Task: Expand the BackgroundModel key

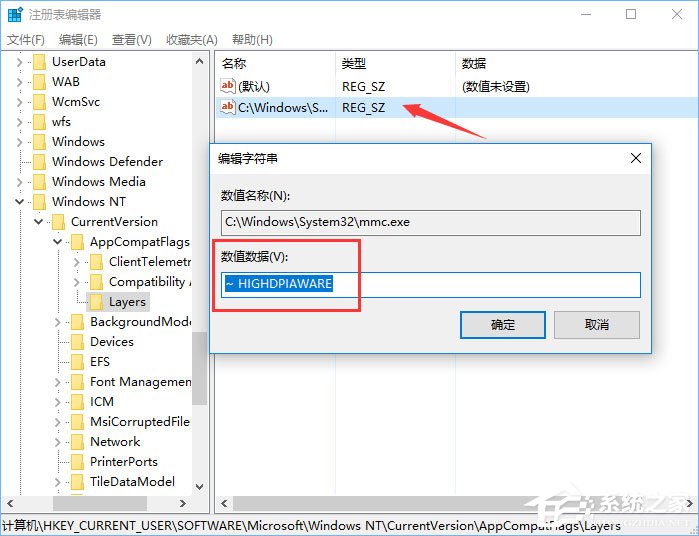Action: [x=58, y=322]
